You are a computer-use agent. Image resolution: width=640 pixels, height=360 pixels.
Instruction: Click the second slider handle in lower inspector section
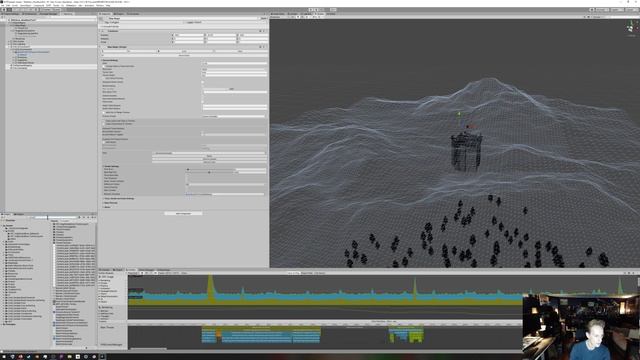coord(209,172)
